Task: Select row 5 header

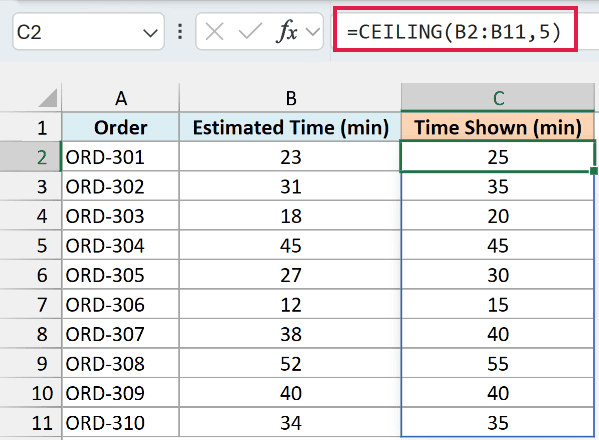Action: click(x=31, y=245)
